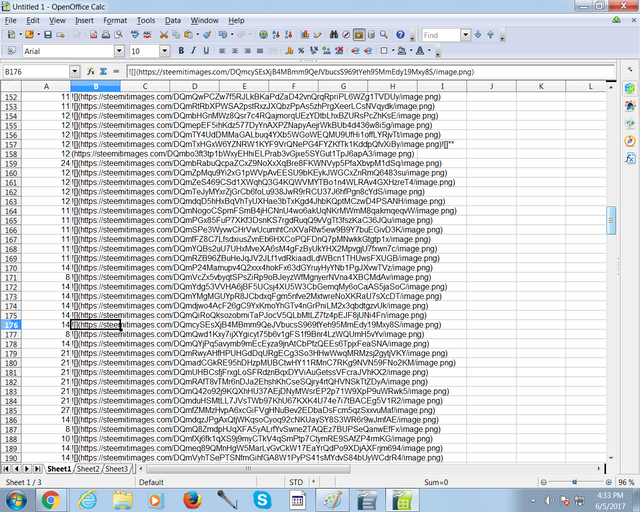Expand the Arial font name dropdown
The width and height of the screenshot is (640, 512).
(x=119, y=51)
